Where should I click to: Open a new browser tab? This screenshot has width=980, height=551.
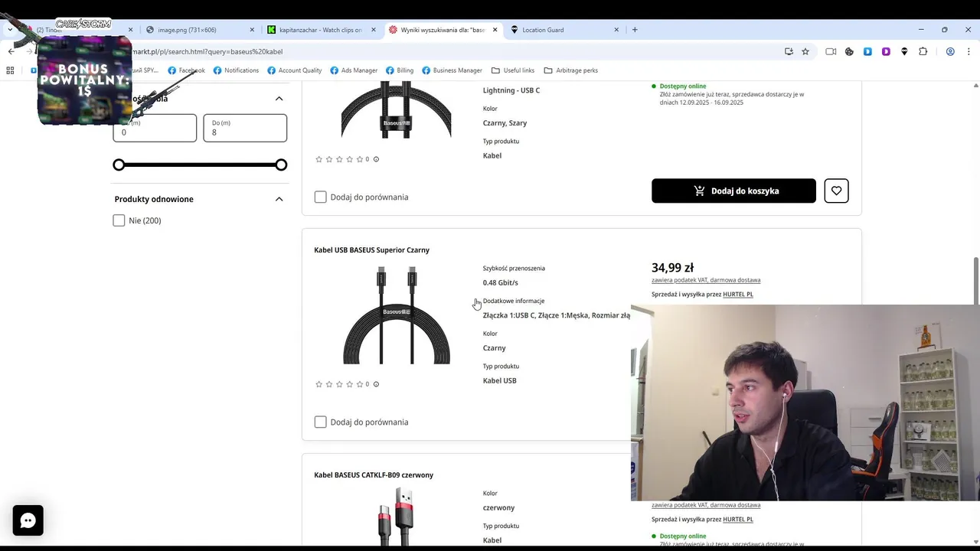coord(635,30)
